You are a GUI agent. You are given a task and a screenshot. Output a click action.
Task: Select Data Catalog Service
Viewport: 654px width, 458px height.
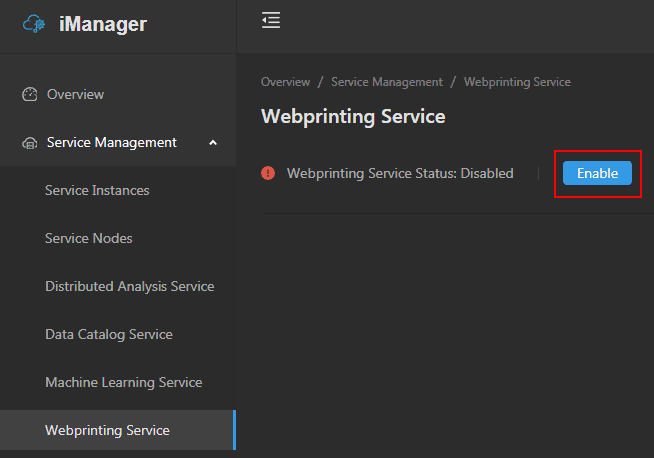coord(109,334)
